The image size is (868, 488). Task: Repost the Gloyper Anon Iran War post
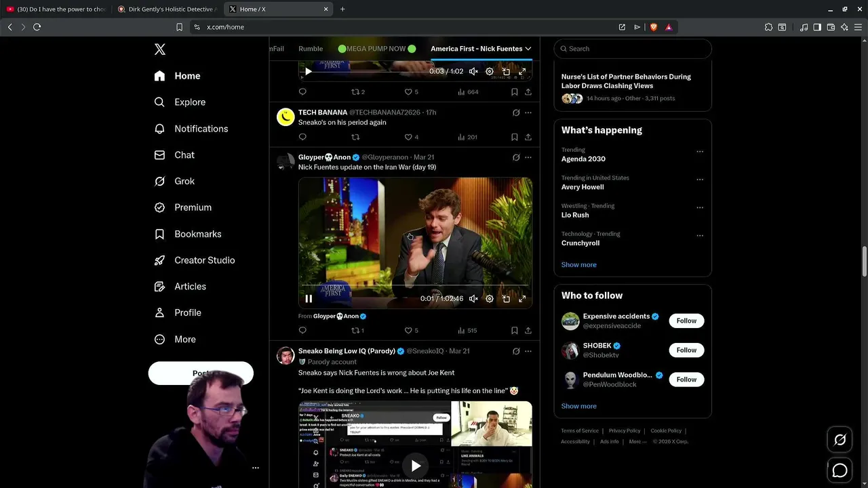(x=357, y=331)
